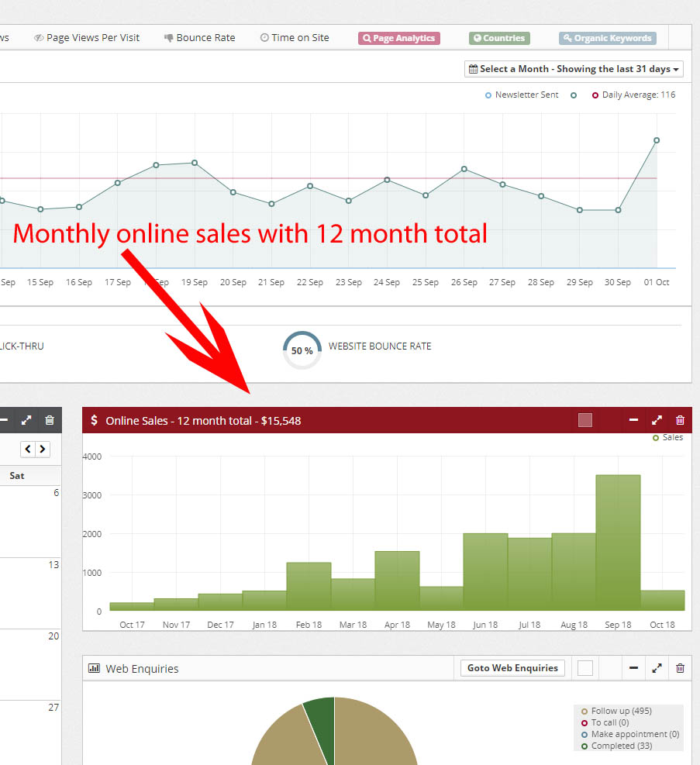Switch to the Bounce Rate tab
700x765 pixels.
[x=199, y=37]
